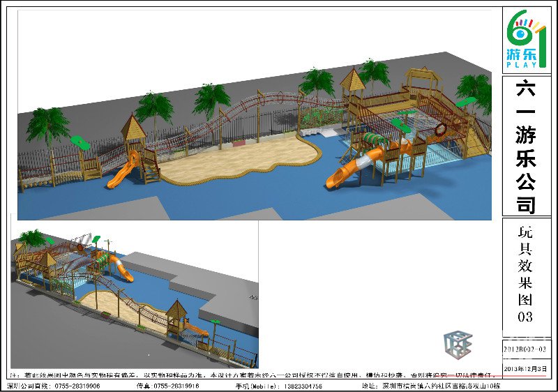Click the round life-ring on the right platform
Screen dimensions: 558x392
coord(440,129)
